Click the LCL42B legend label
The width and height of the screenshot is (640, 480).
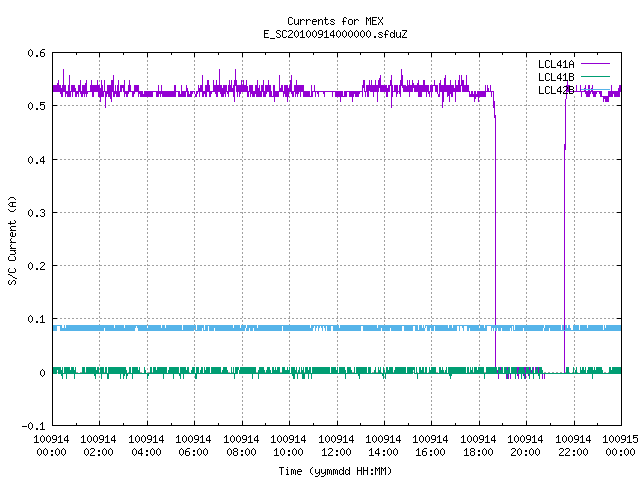(556, 90)
